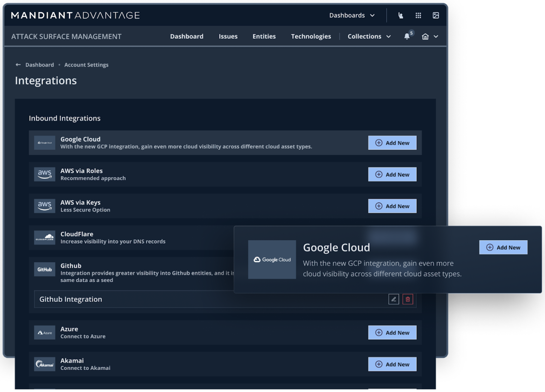The image size is (545, 392).
Task: Click the AWS logo for AWS via Roles
Action: 45,175
